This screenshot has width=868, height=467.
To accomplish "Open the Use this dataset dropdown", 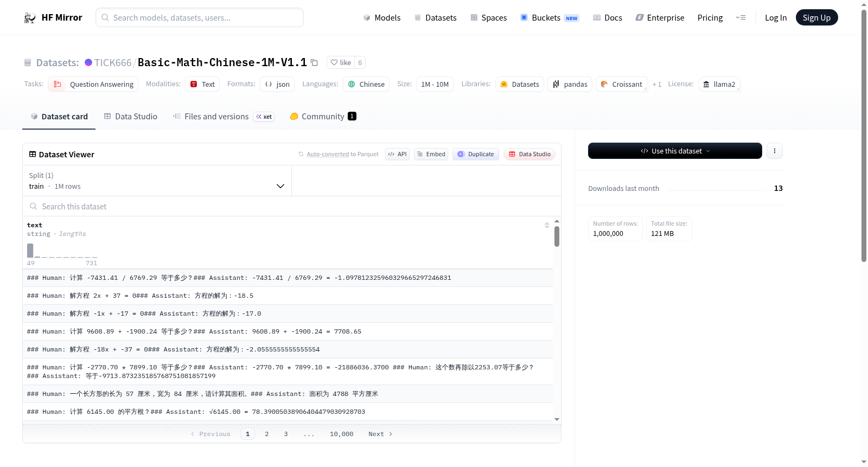I will [675, 151].
